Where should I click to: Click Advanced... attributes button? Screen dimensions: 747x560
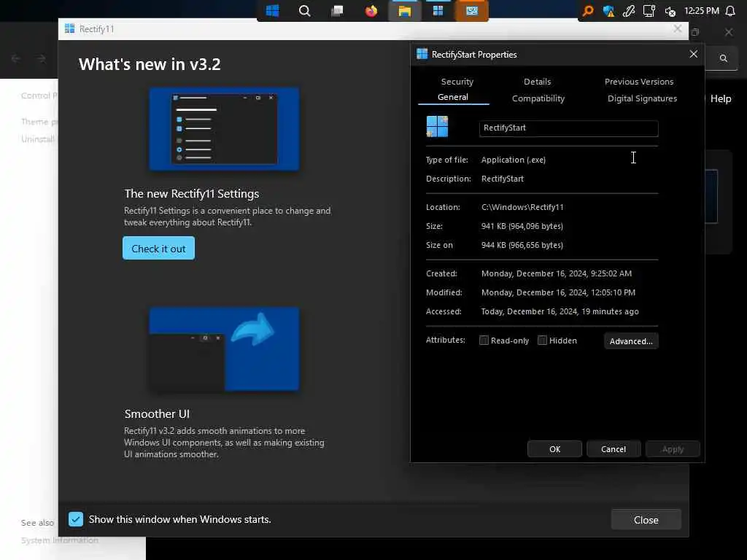tap(631, 341)
